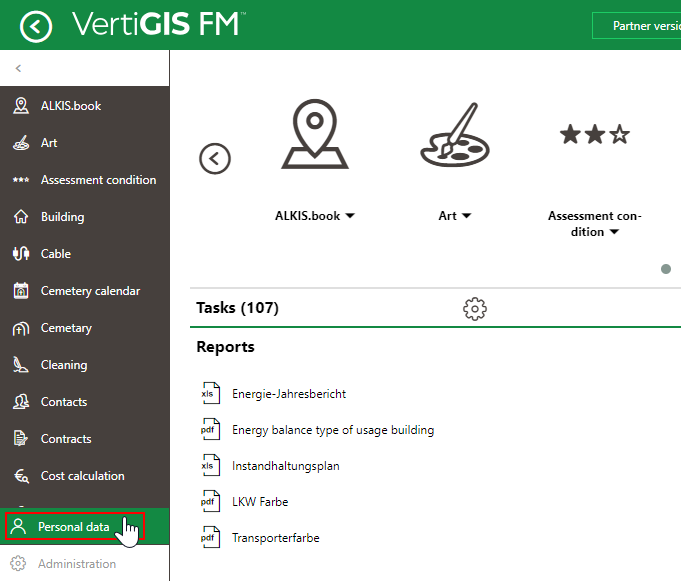Expand the Art tile dropdown
The width and height of the screenshot is (681, 581).
pos(466,215)
